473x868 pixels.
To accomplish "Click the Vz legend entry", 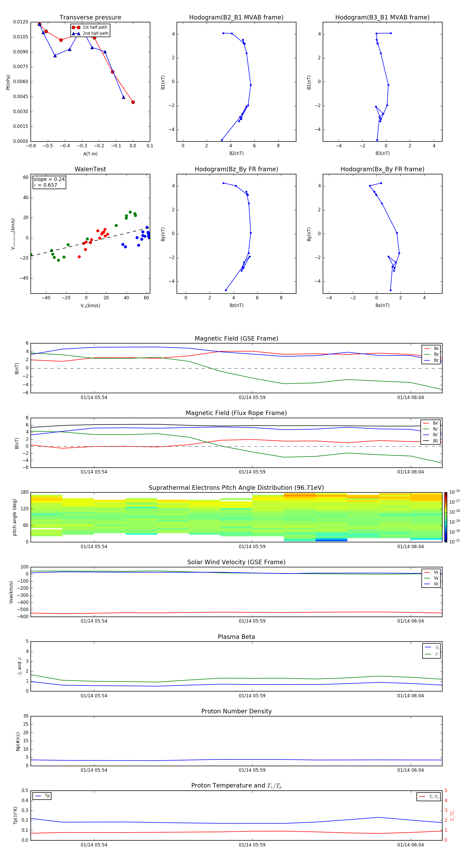I will 431,584.
